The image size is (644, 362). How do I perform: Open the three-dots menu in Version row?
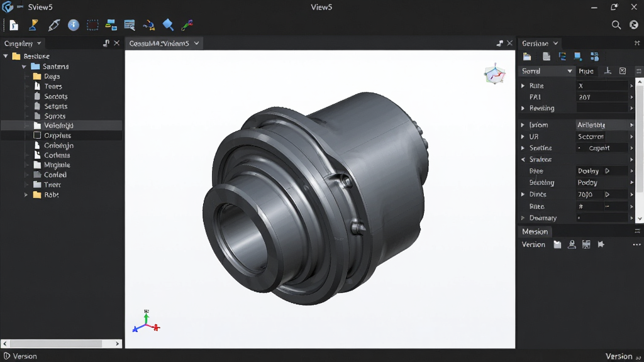(x=636, y=244)
